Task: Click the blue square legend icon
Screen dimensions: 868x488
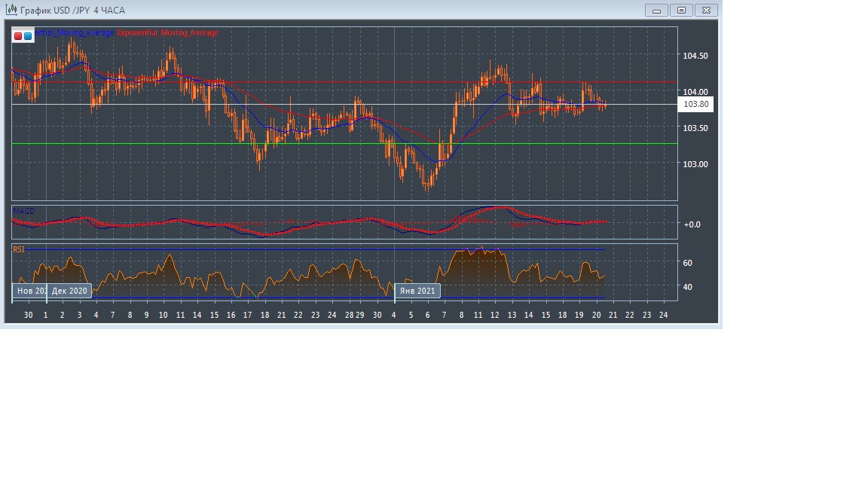Action: coord(28,35)
